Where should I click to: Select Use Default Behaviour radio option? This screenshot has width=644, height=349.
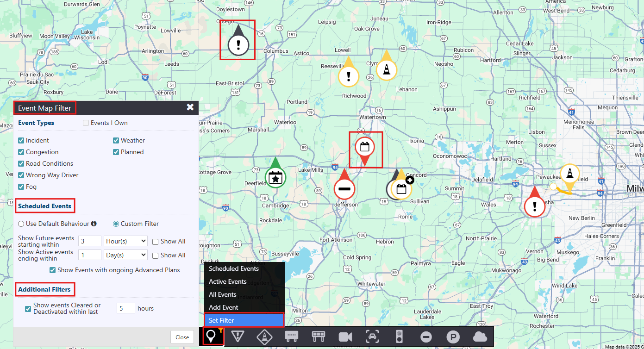coord(21,224)
